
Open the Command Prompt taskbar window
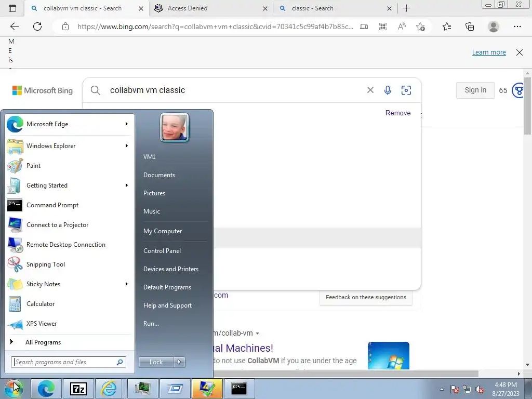pos(239,389)
